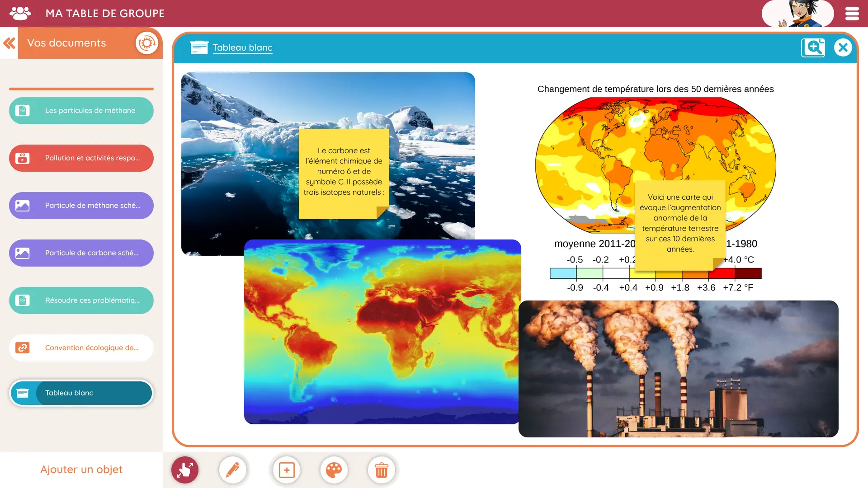
Task: Click the group icon in the top bar
Action: click(18, 13)
